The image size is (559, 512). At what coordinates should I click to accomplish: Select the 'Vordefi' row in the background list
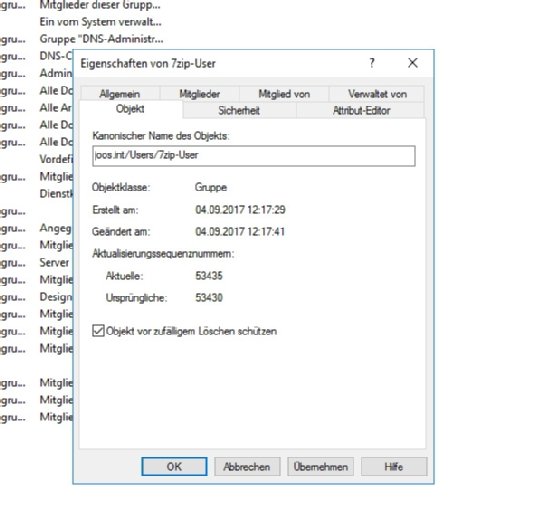[56, 159]
